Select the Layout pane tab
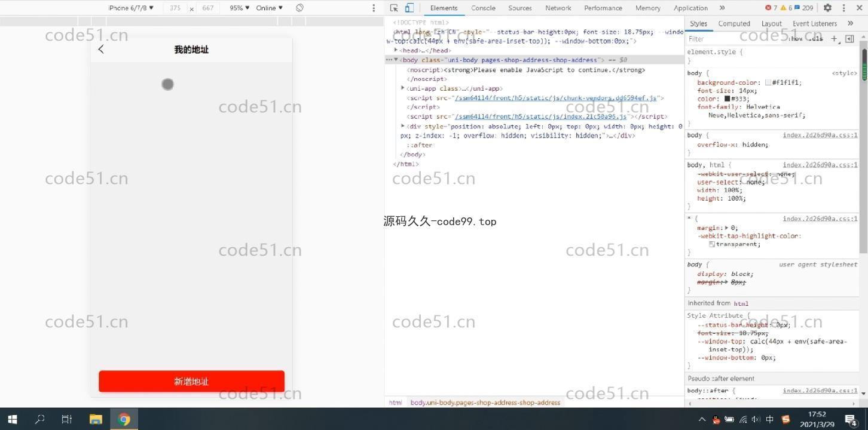Image resolution: width=868 pixels, height=430 pixels. 771,23
